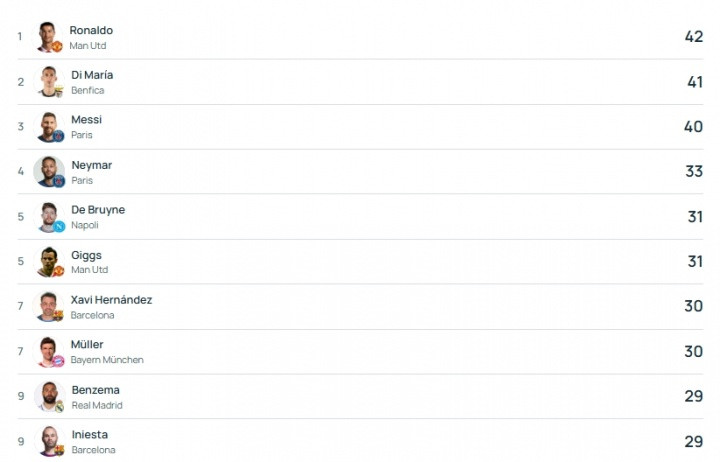Click Giggs's player avatar
This screenshot has height=462, width=720.
pos(49,262)
